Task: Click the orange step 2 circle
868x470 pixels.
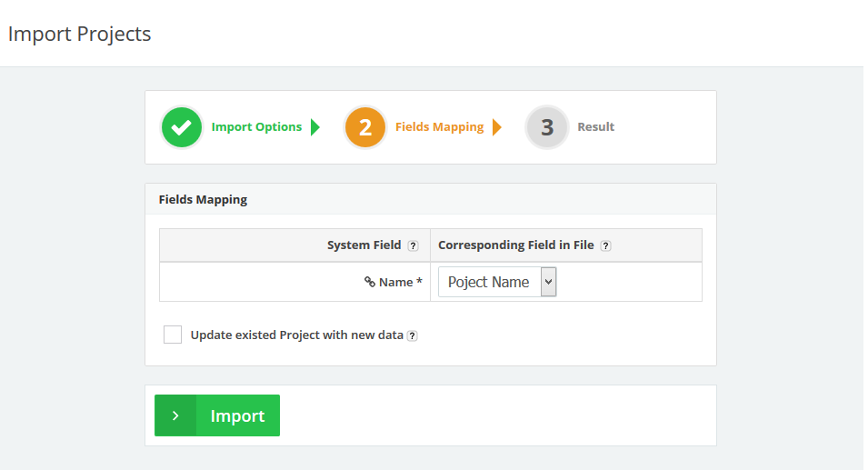Action: tap(365, 127)
